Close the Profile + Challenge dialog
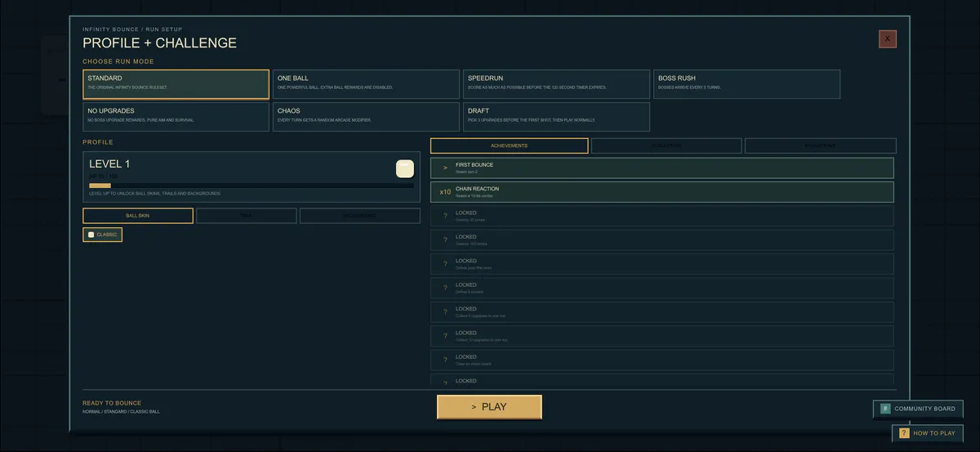The height and width of the screenshot is (452, 980). (x=888, y=38)
